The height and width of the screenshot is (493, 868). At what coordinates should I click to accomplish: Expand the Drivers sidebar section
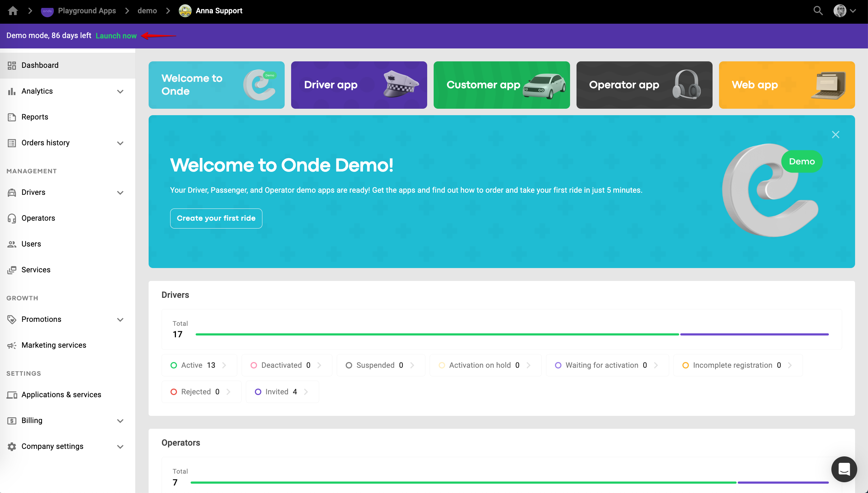pos(120,192)
